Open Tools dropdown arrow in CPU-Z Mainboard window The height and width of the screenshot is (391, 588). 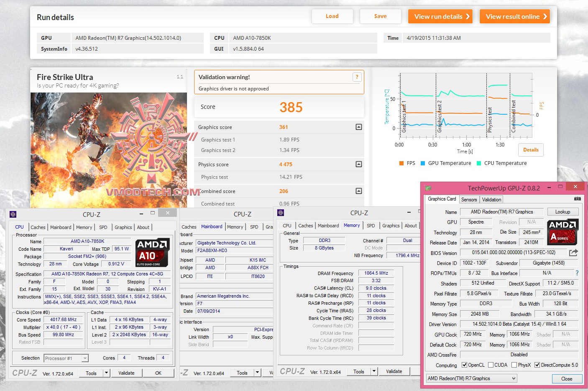coord(258,373)
